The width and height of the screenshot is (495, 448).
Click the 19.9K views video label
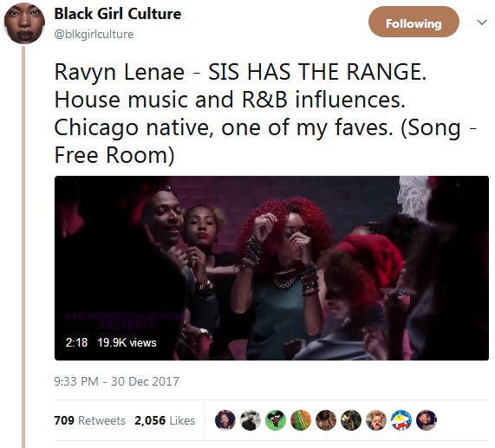point(127,342)
